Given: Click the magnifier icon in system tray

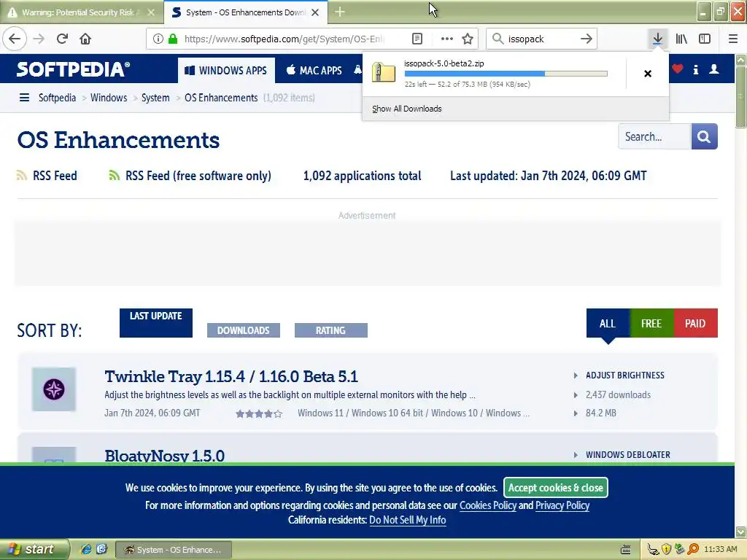Looking at the screenshot, I should pyautogui.click(x=693, y=549).
